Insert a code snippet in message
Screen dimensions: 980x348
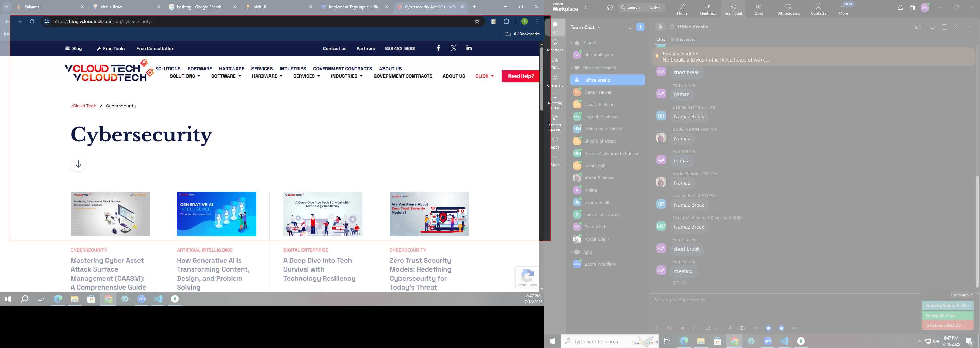click(x=755, y=328)
